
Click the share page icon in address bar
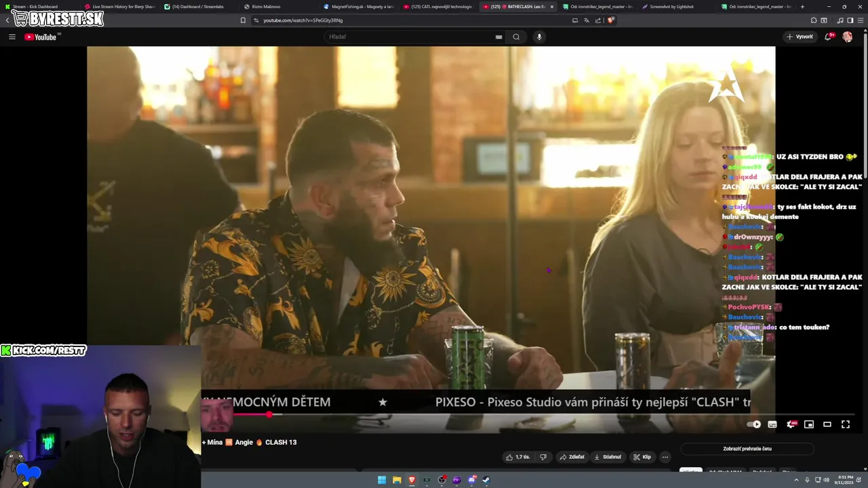[x=598, y=20]
